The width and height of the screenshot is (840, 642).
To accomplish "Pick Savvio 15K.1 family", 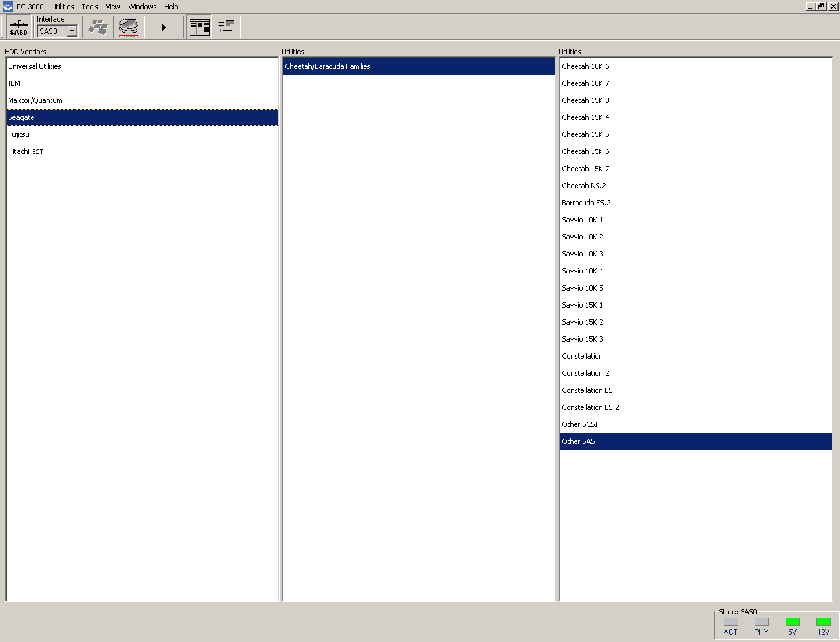I will pos(696,305).
